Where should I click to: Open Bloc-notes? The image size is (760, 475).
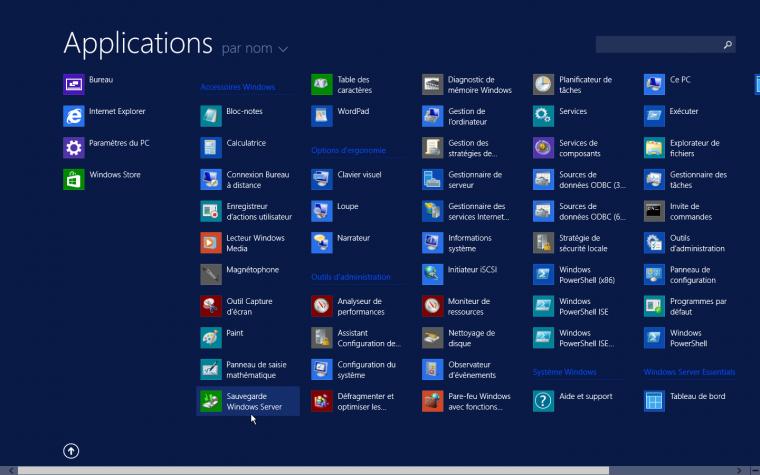click(x=211, y=116)
